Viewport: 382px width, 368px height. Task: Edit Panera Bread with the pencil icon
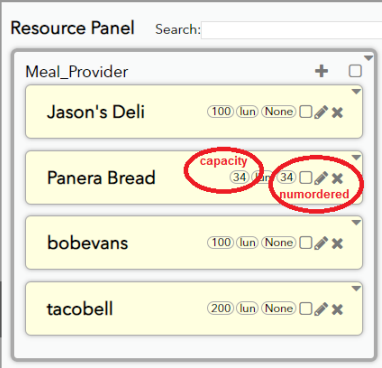321,178
